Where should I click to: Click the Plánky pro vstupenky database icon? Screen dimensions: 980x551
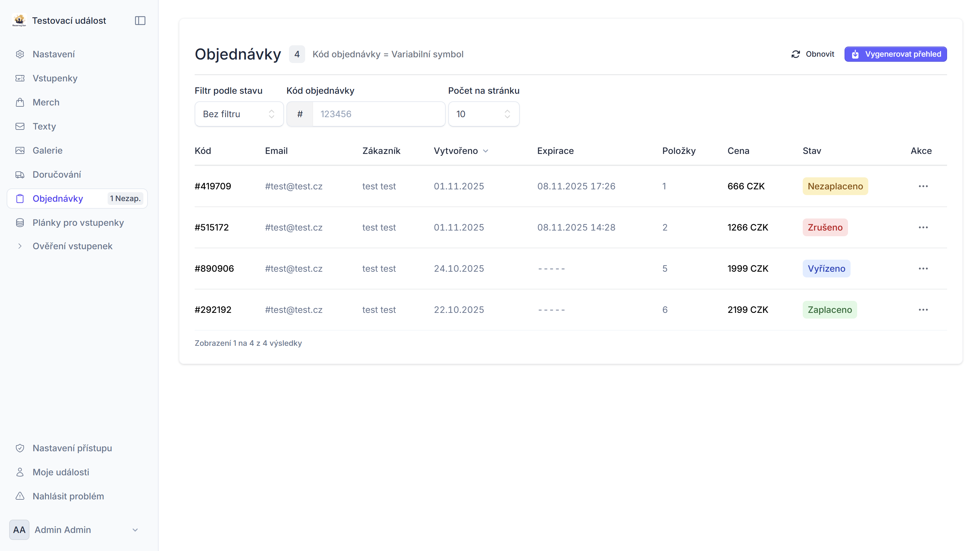(x=20, y=223)
